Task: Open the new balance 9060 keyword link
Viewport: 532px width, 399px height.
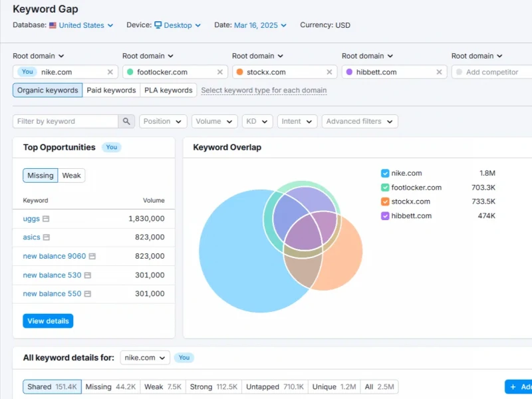Action: (x=55, y=256)
